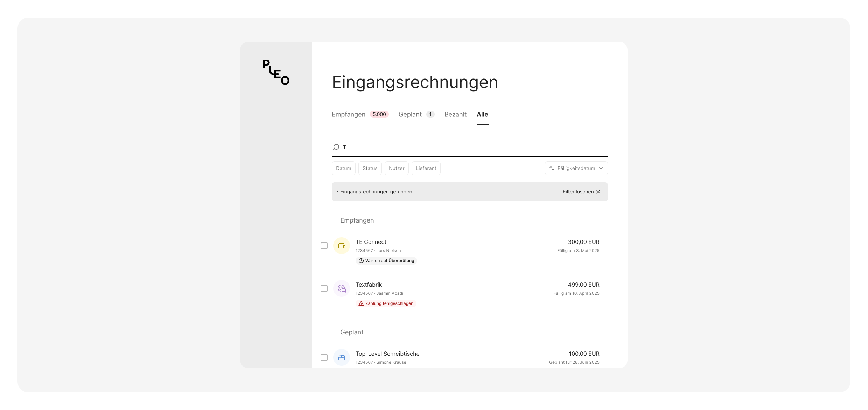Click the Top-Level Schreibtische invoice icon
The image size is (868, 410).
pos(341,357)
